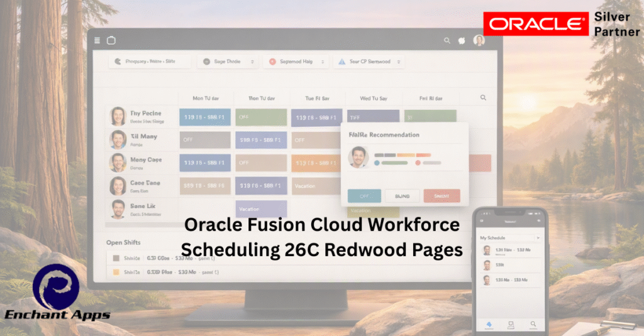Select the Tue Fl Sav column header

[x=317, y=98]
